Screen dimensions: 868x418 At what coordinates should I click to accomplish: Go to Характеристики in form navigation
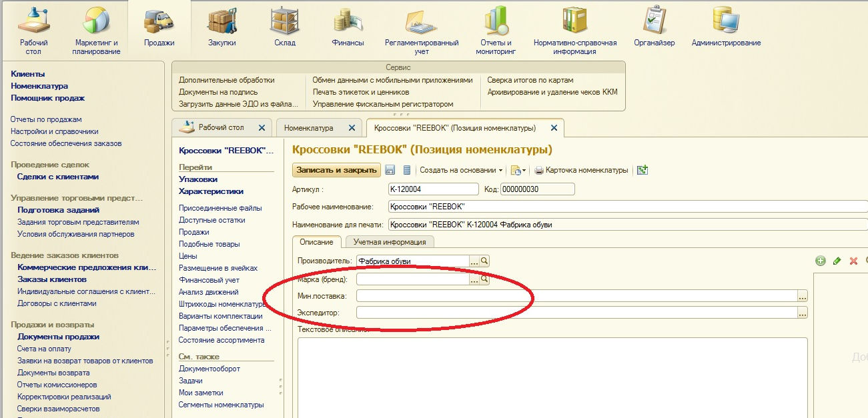tap(211, 191)
